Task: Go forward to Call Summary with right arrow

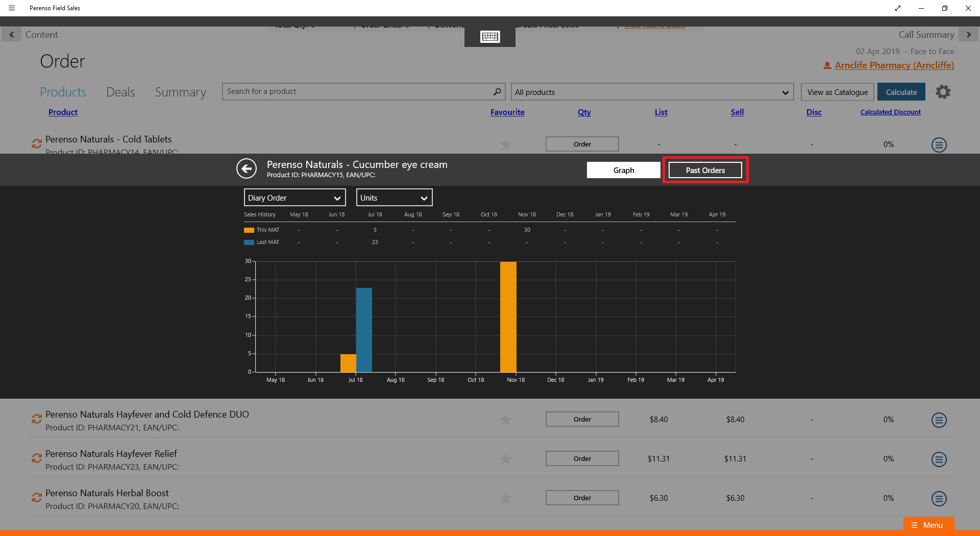Action: pyautogui.click(x=968, y=35)
